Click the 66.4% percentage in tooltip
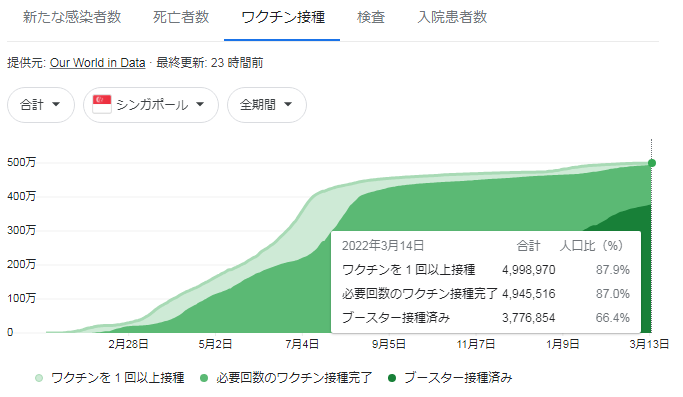 (612, 318)
